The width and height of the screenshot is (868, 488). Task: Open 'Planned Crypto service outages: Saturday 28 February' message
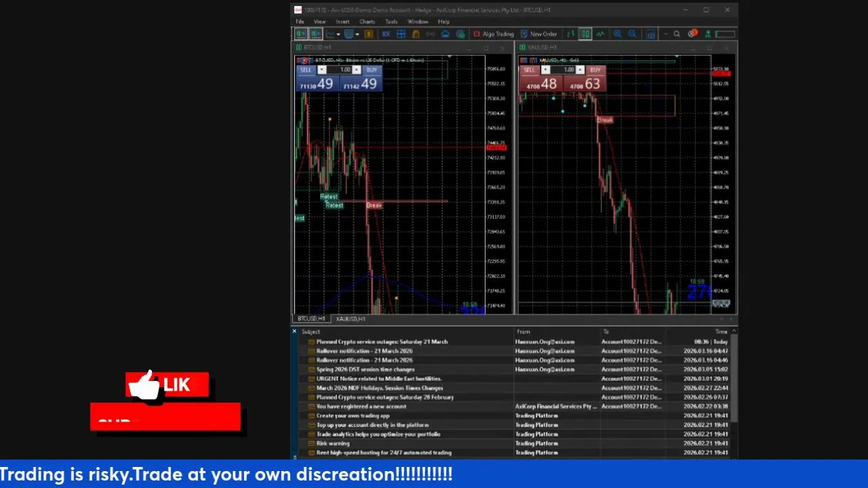513,397
